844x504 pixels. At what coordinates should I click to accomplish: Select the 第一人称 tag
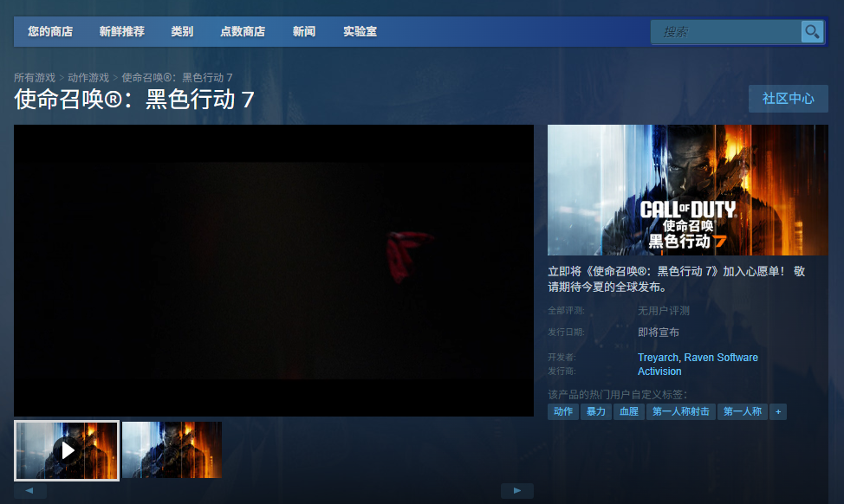click(x=743, y=411)
